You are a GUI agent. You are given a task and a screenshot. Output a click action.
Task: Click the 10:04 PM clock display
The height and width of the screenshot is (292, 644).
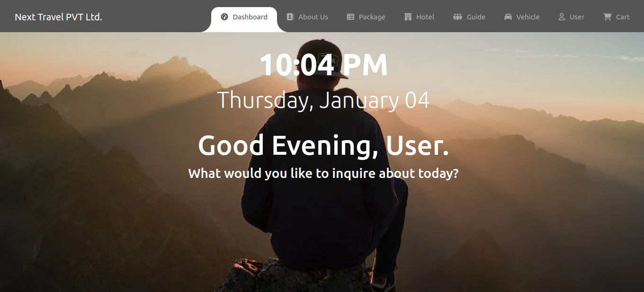tap(323, 65)
